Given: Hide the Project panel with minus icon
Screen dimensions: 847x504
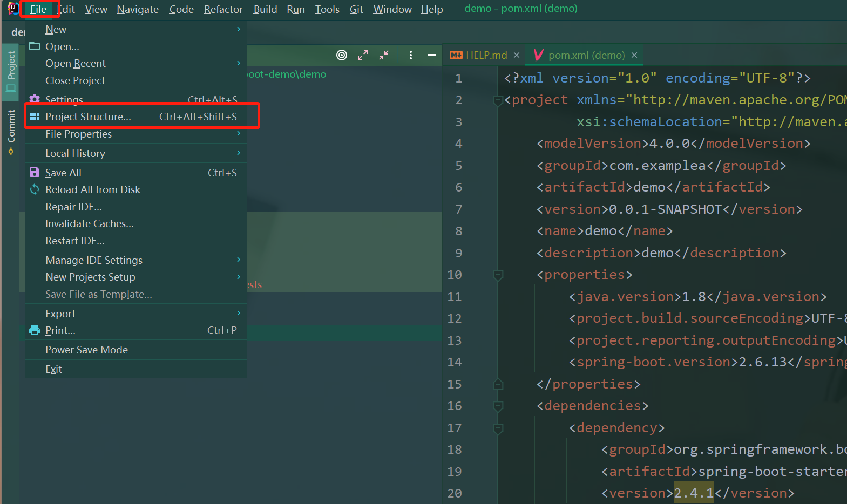Looking at the screenshot, I should (432, 55).
